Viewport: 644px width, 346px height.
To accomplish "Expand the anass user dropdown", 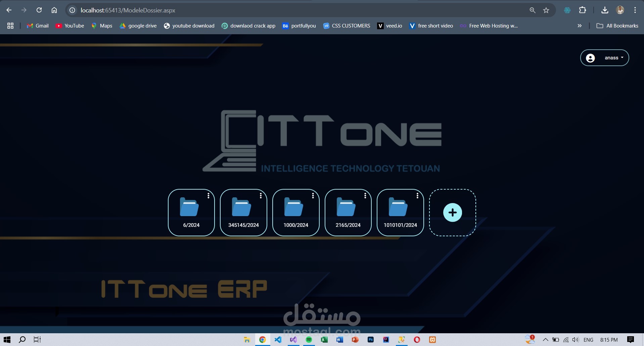I will tap(614, 58).
